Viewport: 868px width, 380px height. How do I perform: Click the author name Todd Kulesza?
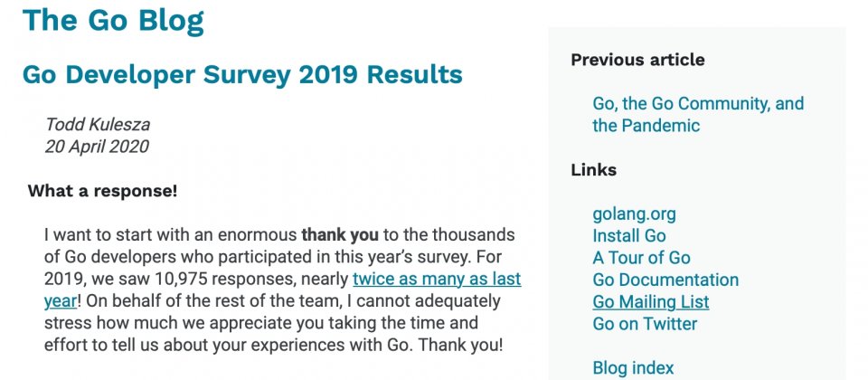pos(98,125)
